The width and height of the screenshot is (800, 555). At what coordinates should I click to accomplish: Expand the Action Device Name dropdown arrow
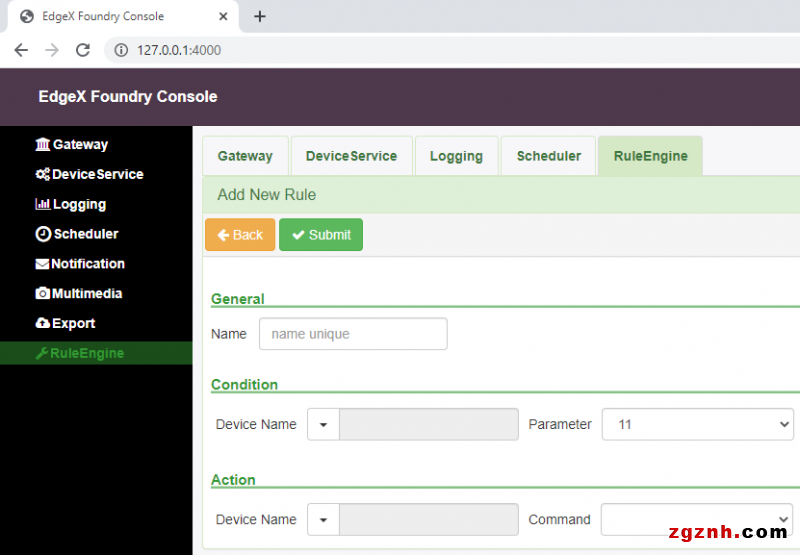click(x=323, y=519)
